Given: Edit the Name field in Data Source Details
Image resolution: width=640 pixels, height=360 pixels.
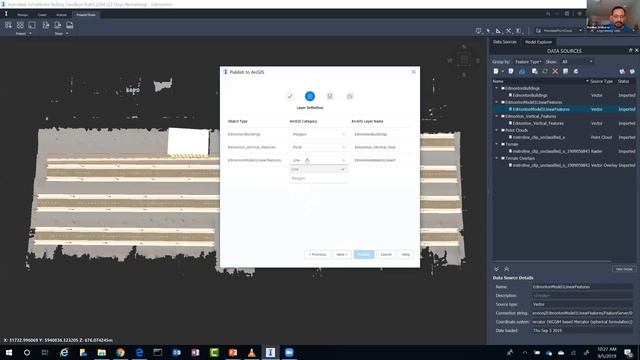Looking at the screenshot, I should [582, 287].
